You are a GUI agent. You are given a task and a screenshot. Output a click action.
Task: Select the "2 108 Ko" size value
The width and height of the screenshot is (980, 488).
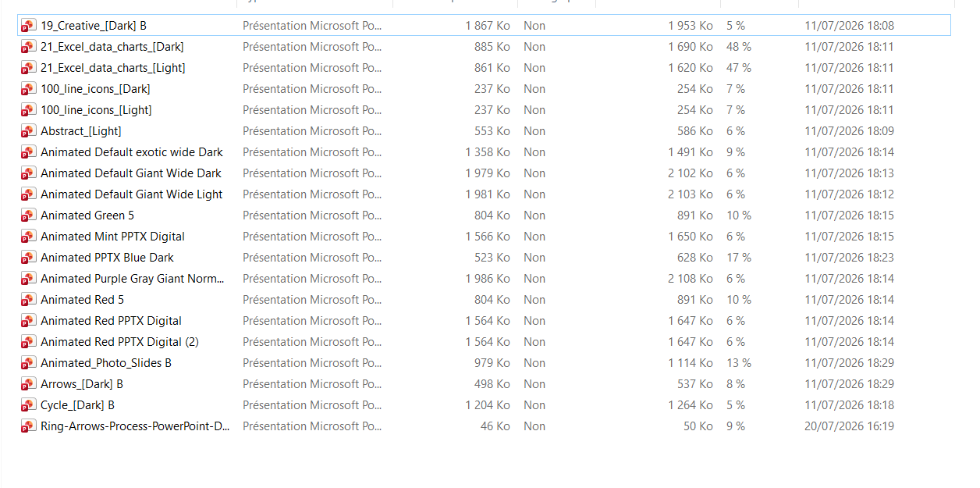(x=691, y=279)
